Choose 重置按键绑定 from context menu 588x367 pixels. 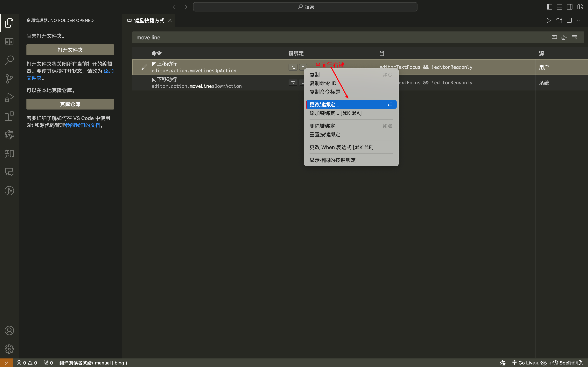(x=325, y=134)
